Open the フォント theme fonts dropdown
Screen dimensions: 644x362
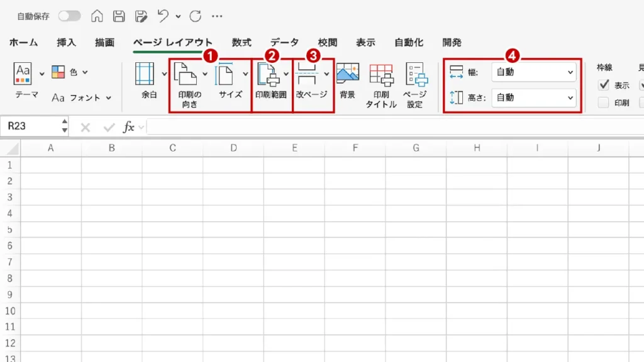pyautogui.click(x=82, y=97)
